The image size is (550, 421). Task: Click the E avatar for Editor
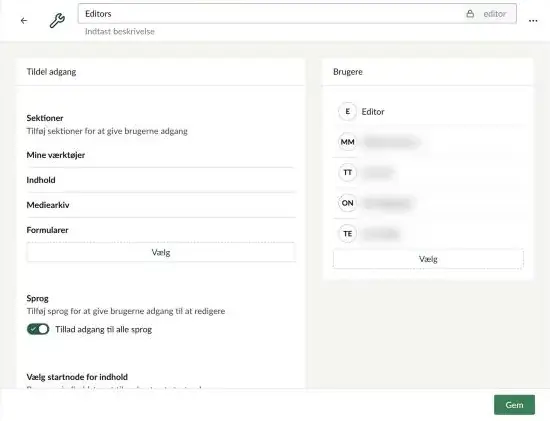[347, 111]
